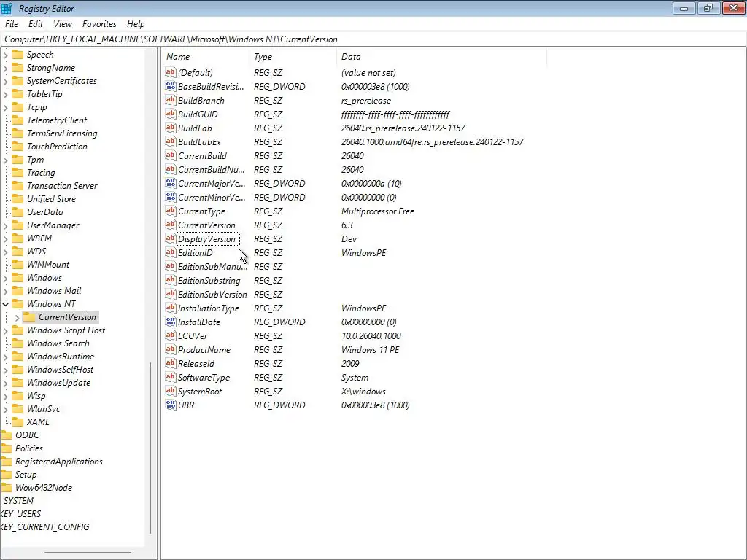Select the WindowsSelfHost key
747x560 pixels.
(60, 370)
